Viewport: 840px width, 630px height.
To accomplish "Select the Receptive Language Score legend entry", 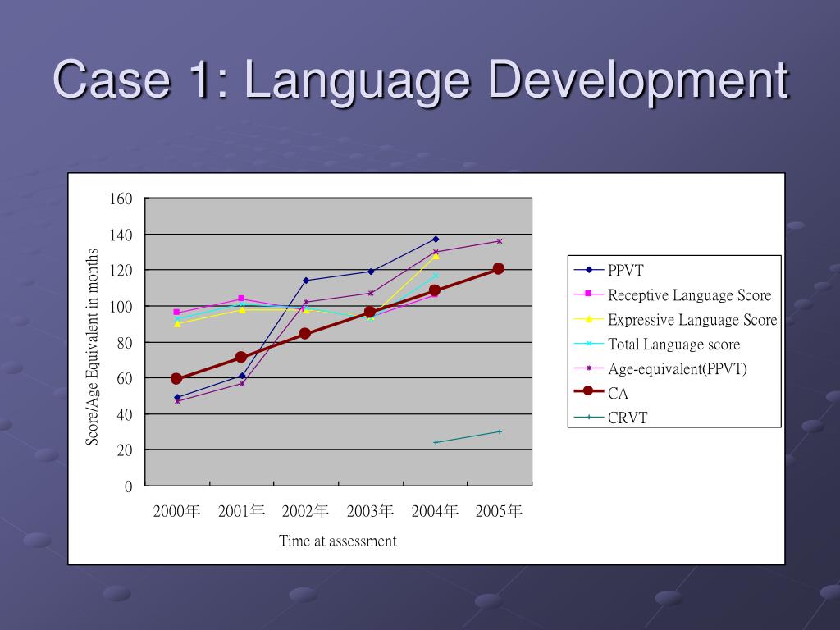I will point(673,294).
